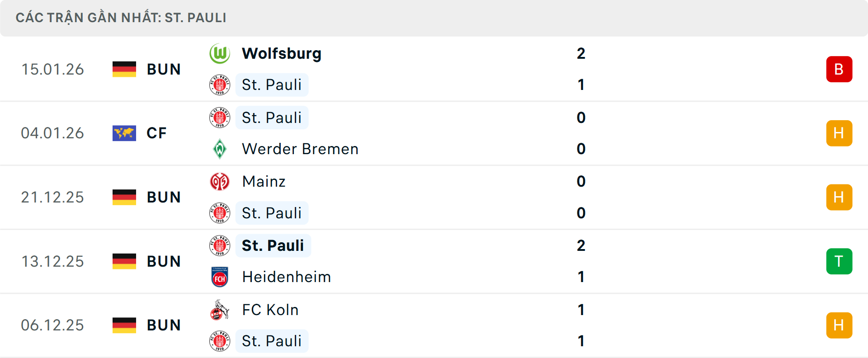The height and width of the screenshot is (358, 868).
Task: Click the 'Các trận gần nhất: St. Pauli' header
Action: point(121,18)
